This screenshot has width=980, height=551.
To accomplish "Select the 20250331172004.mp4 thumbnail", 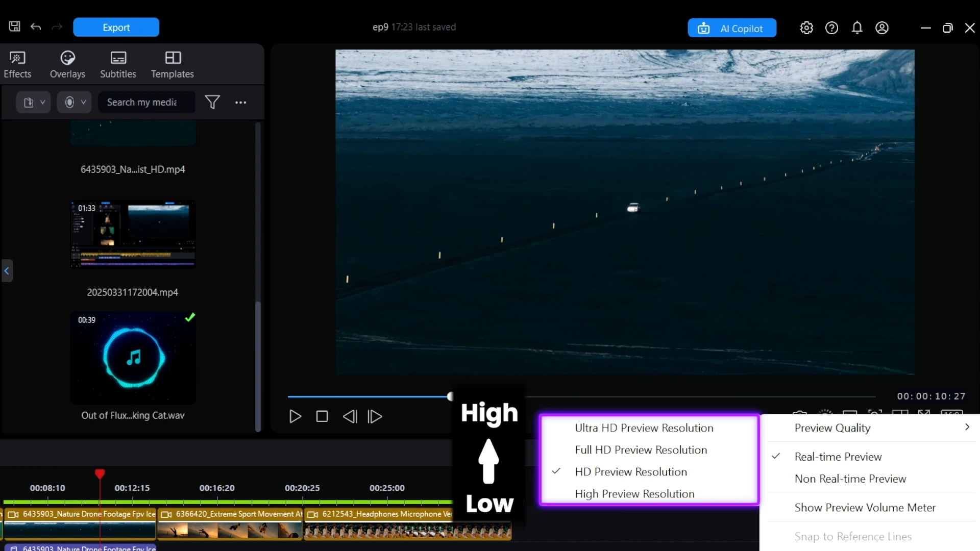I will pos(133,234).
